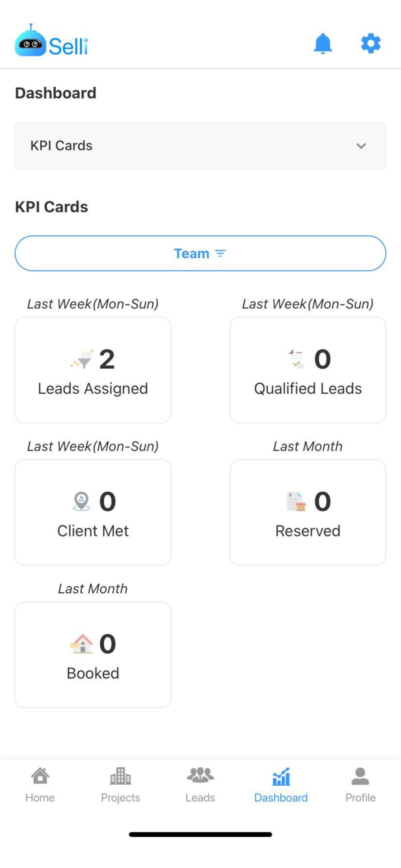Click the Client Met location pin icon
The width and height of the screenshot is (401, 868).
[x=81, y=501]
